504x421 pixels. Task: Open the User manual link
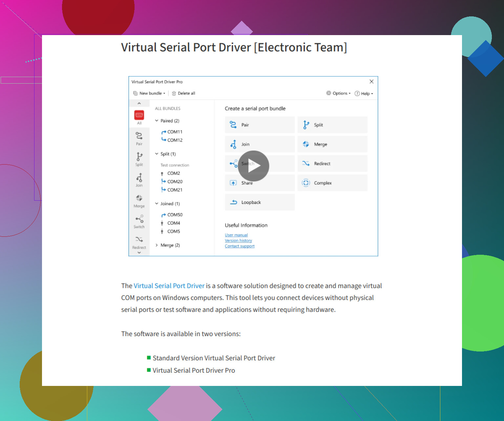click(236, 235)
